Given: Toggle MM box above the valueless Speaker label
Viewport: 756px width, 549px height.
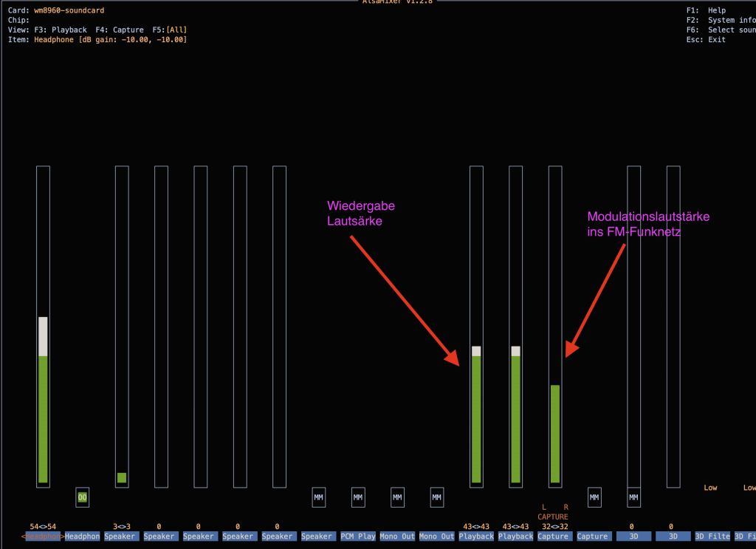Looking at the screenshot, I should (x=319, y=497).
